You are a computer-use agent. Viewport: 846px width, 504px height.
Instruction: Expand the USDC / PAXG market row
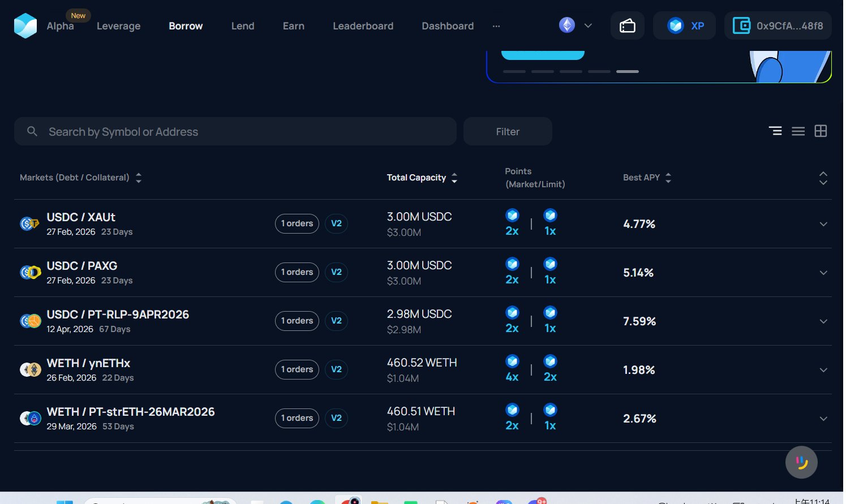click(x=823, y=273)
